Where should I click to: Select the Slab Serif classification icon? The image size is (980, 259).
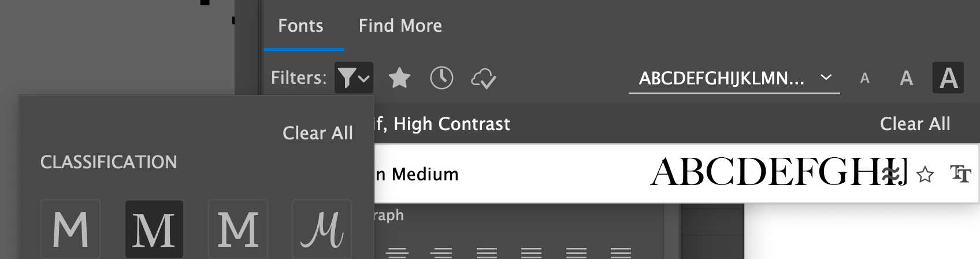tap(238, 229)
